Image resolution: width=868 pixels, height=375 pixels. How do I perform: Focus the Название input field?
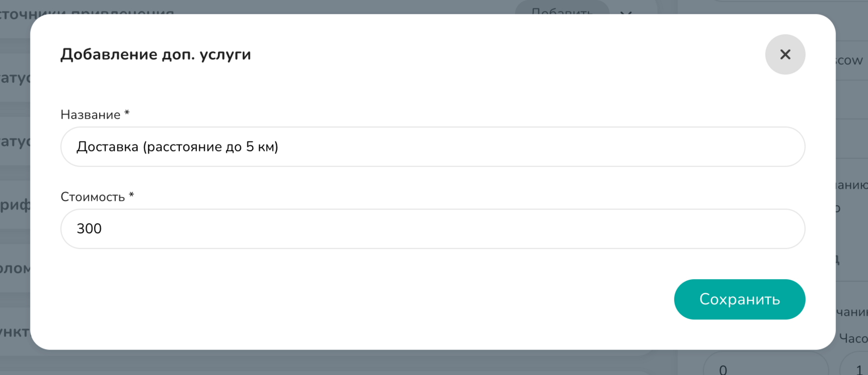pos(432,147)
